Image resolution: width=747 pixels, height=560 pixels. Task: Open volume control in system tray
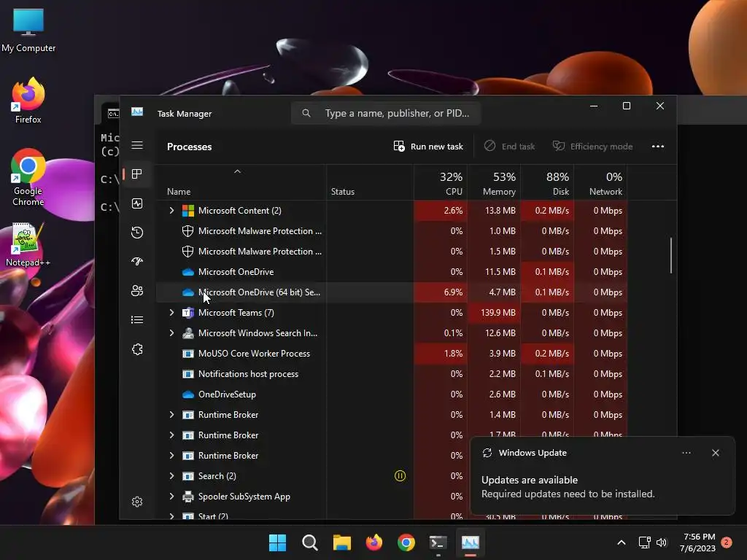(x=662, y=542)
